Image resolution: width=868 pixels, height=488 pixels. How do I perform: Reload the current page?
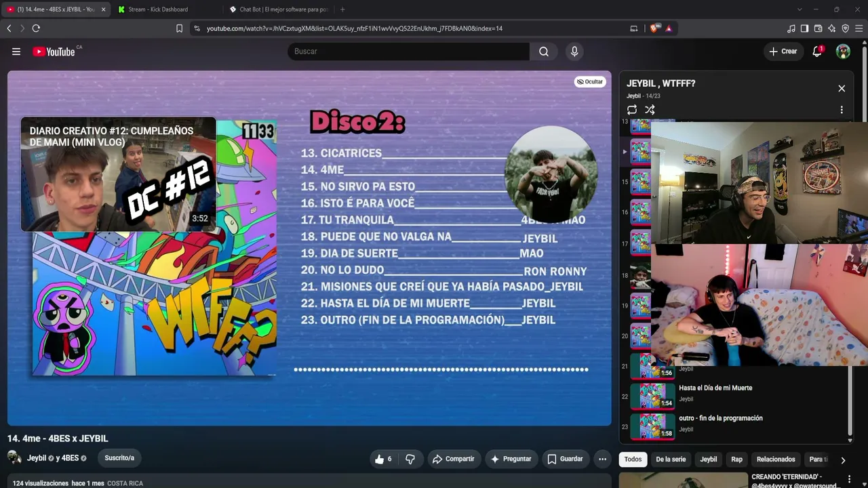click(x=36, y=28)
